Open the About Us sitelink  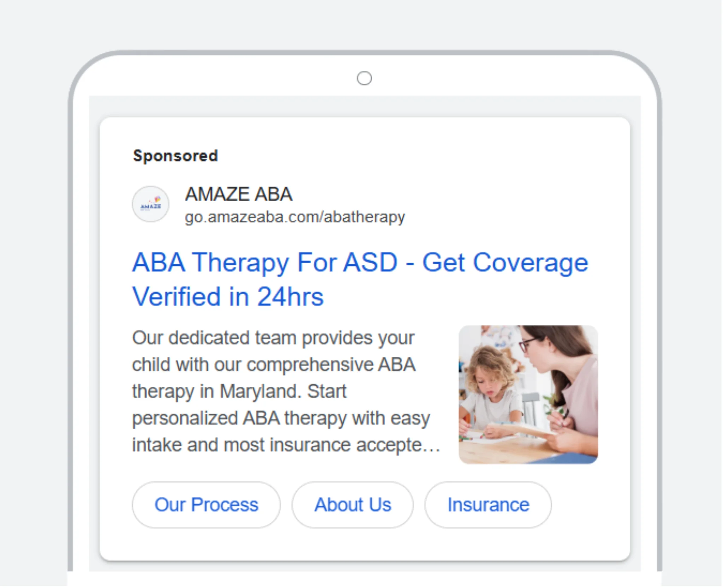[352, 505]
